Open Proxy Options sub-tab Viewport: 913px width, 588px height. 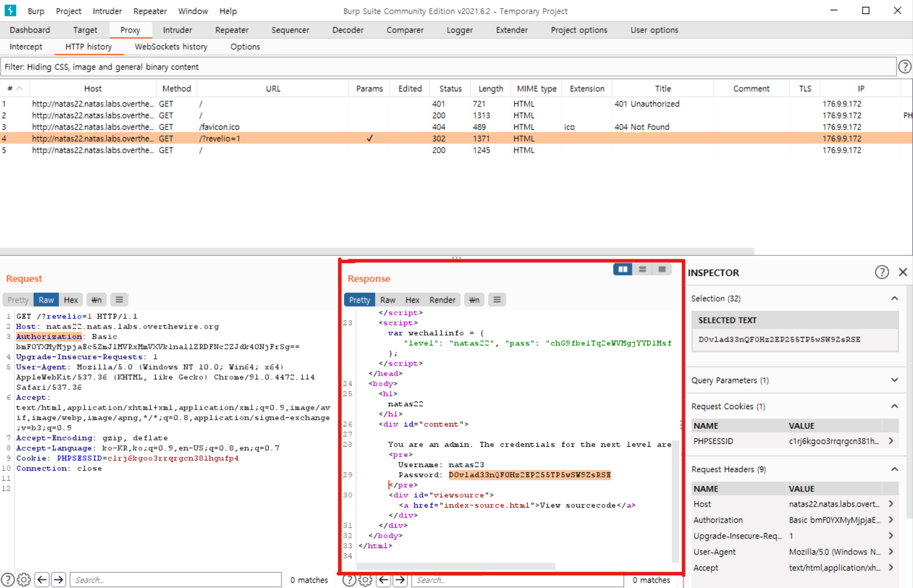click(245, 47)
